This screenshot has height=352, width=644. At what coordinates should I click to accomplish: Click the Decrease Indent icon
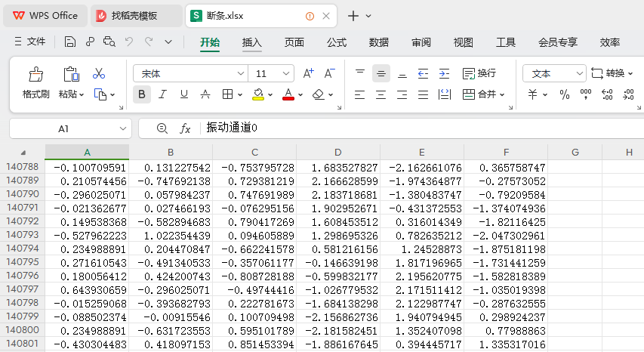click(x=423, y=73)
